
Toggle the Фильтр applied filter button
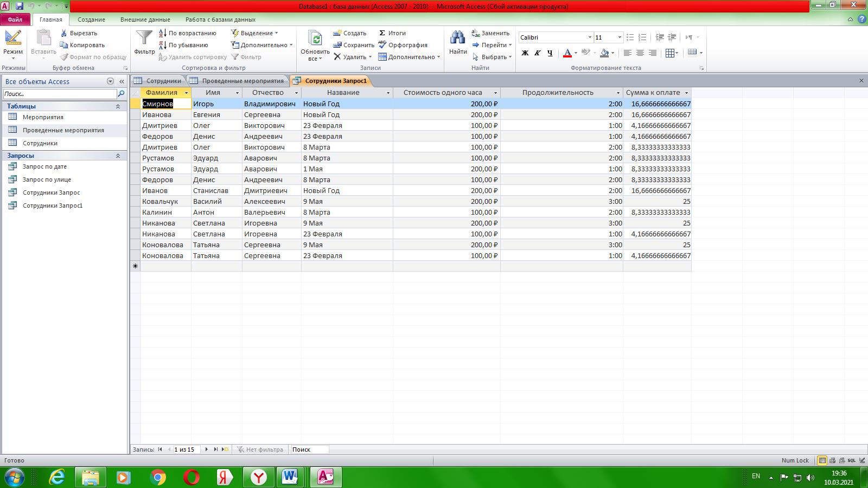click(246, 57)
